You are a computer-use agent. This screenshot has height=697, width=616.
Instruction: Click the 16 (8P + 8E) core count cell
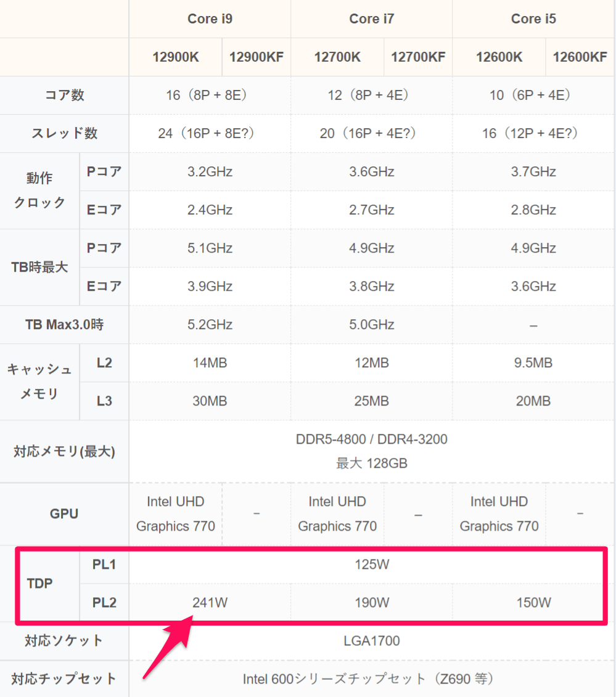pos(210,95)
